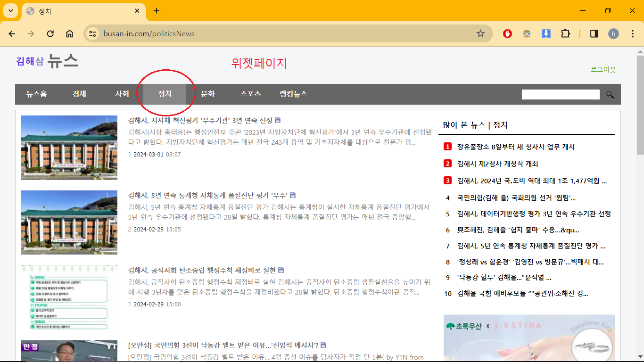Open the 문화 news category
Image resolution: width=644 pixels, height=362 pixels.
pyautogui.click(x=208, y=94)
